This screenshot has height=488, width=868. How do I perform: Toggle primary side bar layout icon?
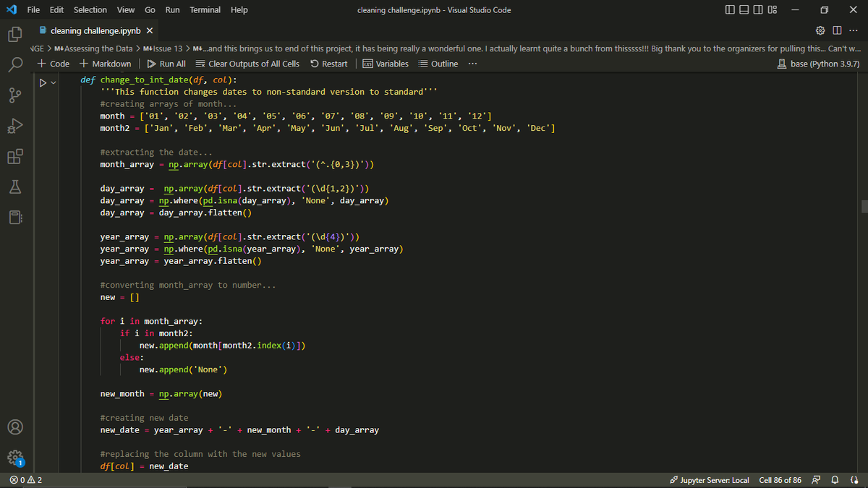(x=728, y=10)
